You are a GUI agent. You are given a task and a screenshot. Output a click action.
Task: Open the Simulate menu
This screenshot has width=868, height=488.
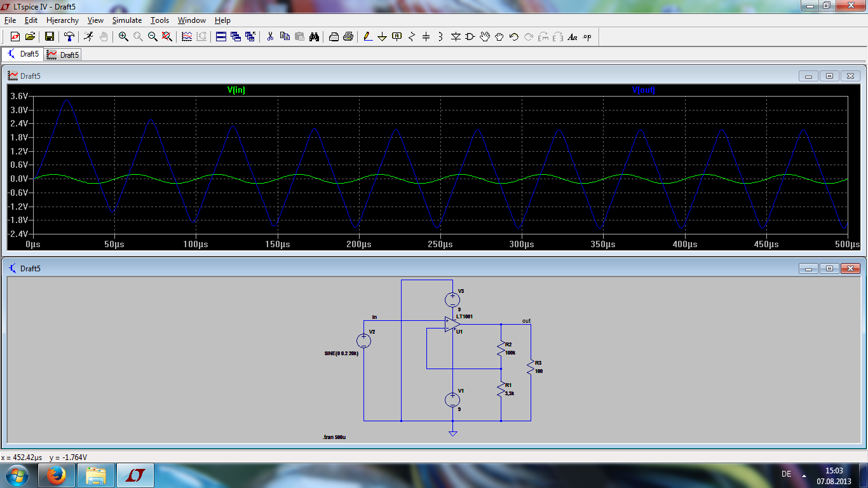127,20
